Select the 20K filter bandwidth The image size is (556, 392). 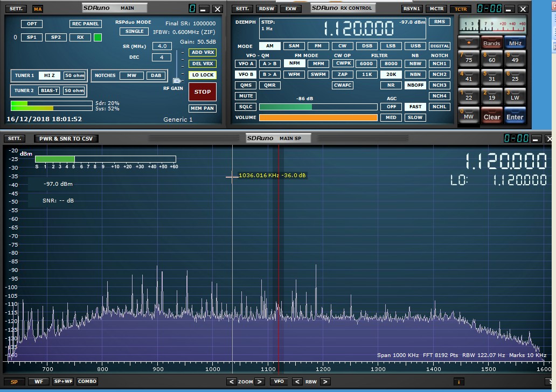pyautogui.click(x=391, y=74)
